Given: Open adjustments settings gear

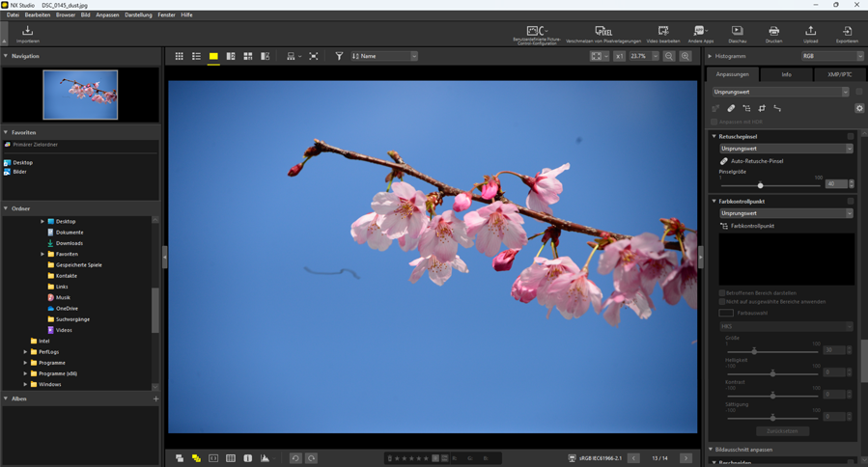Looking at the screenshot, I should 859,108.
